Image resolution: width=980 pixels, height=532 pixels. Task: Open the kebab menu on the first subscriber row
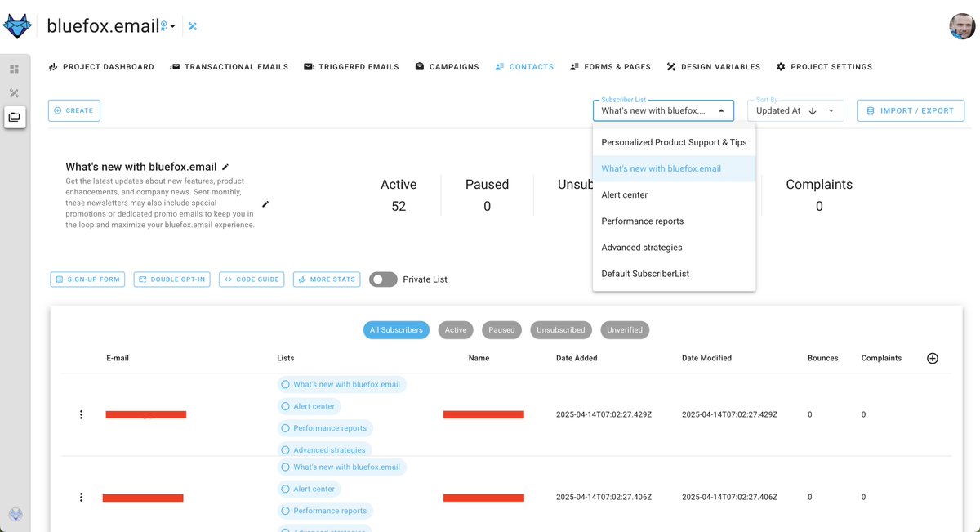(81, 414)
